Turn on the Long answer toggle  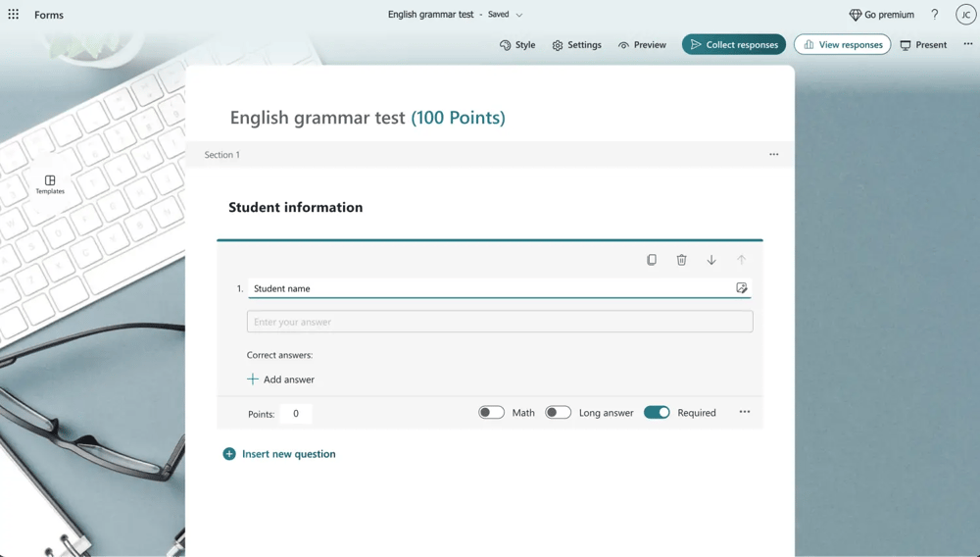pos(558,413)
